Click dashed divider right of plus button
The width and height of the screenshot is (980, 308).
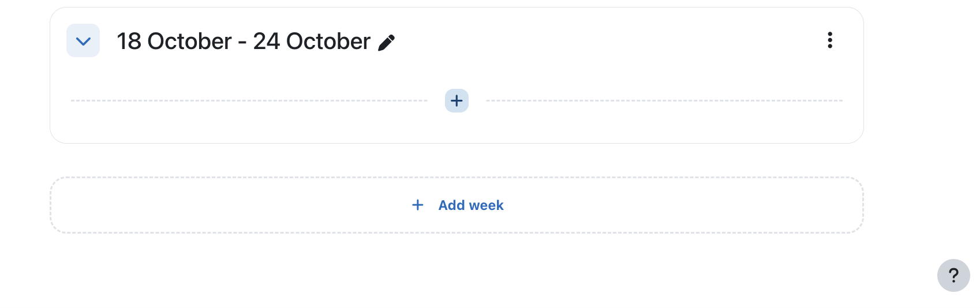pos(664,101)
